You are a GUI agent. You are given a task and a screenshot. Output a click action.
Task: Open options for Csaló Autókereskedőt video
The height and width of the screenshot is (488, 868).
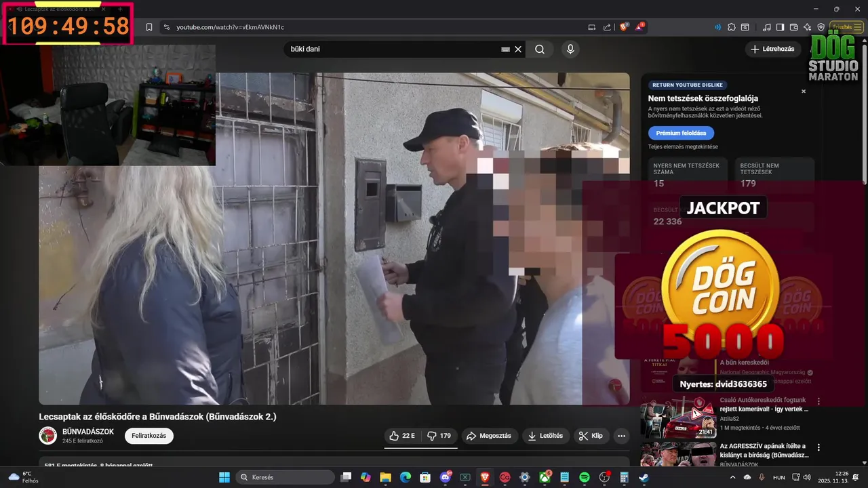[818, 401]
